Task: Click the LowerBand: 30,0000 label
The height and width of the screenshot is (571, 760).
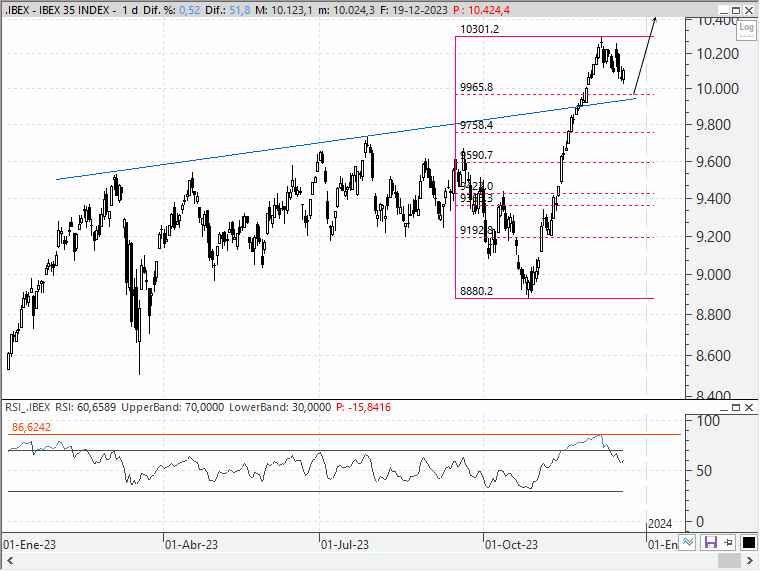Action: click(280, 407)
